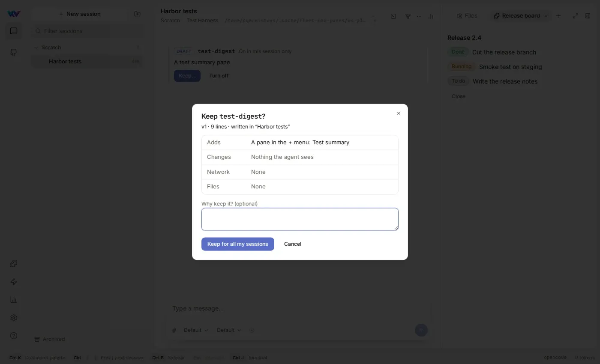This screenshot has height=364, width=600.
Task: Open the GitHub icon in the sidebar
Action: (x=14, y=53)
